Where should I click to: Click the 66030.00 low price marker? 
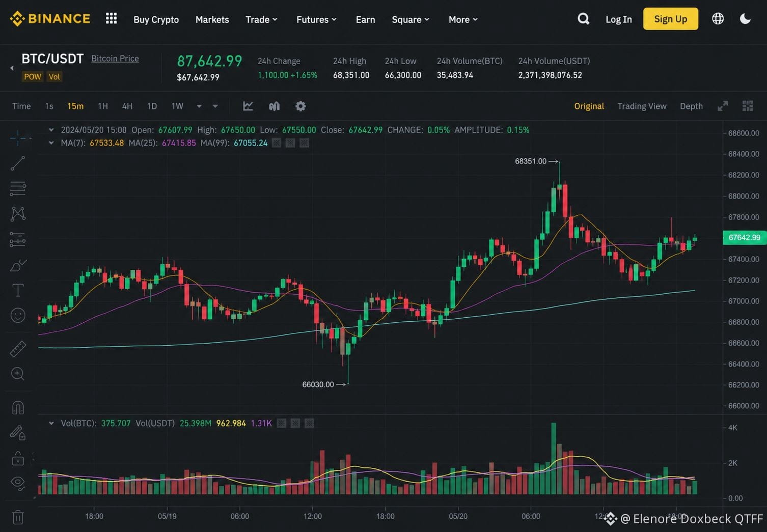click(318, 384)
